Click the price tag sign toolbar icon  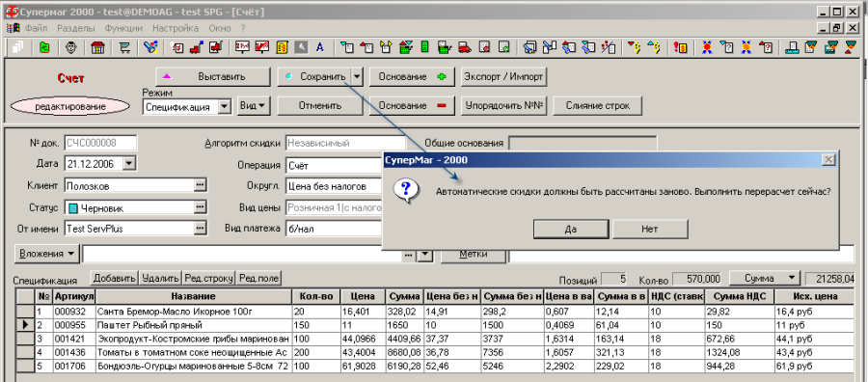tap(243, 47)
